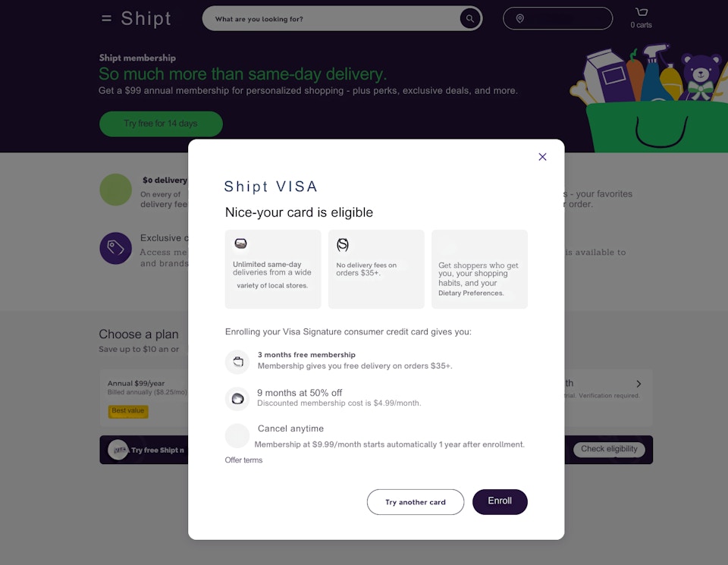Click the Try another card button
The height and width of the screenshot is (565, 728).
pos(416,502)
